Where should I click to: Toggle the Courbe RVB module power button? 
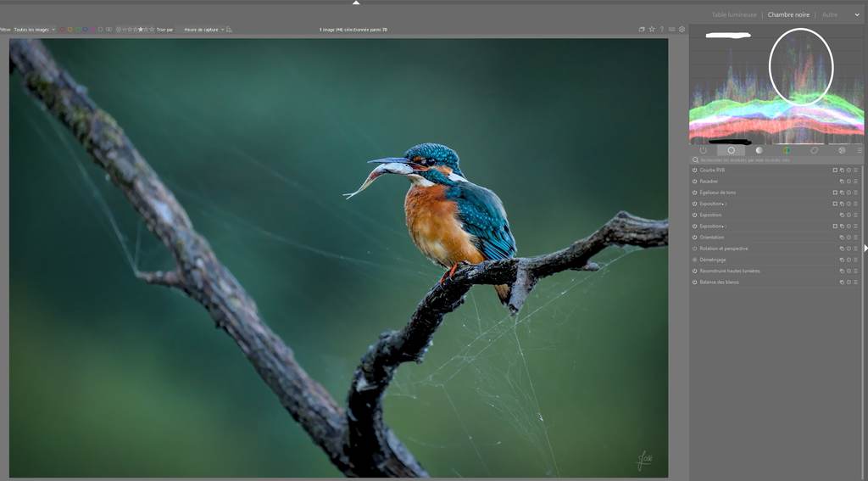(695, 171)
